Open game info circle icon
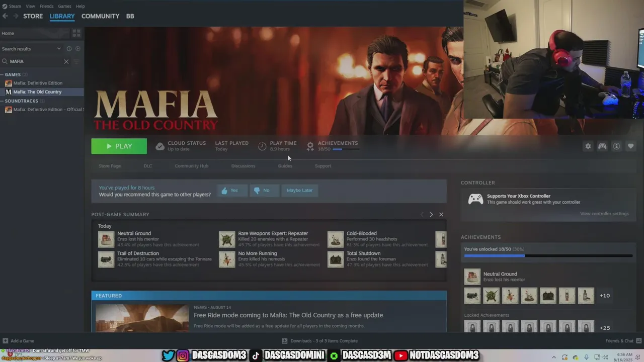The width and height of the screenshot is (644, 362). [x=616, y=146]
